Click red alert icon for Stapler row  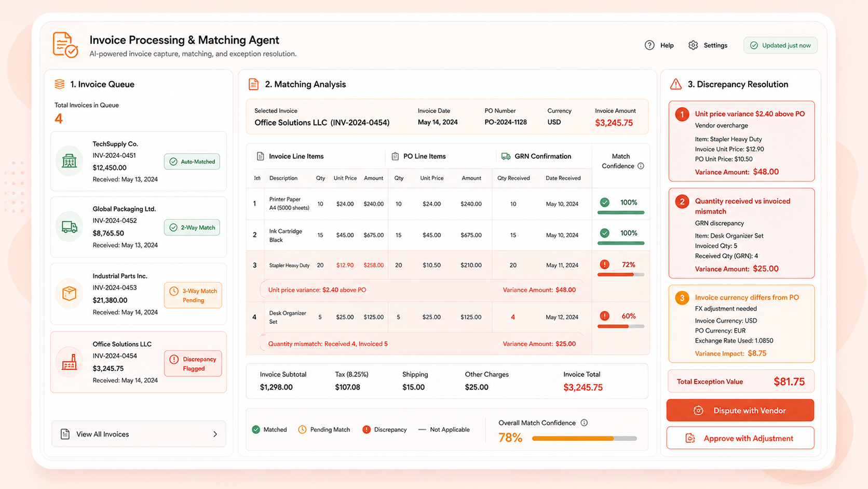pos(604,265)
